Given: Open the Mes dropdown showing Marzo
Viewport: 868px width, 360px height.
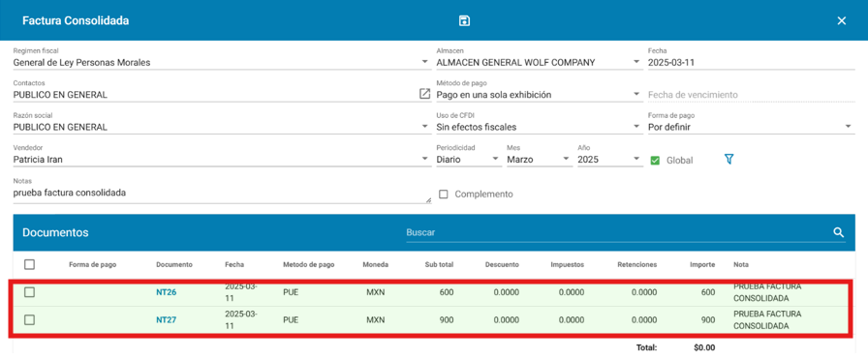Looking at the screenshot, I should tap(539, 160).
